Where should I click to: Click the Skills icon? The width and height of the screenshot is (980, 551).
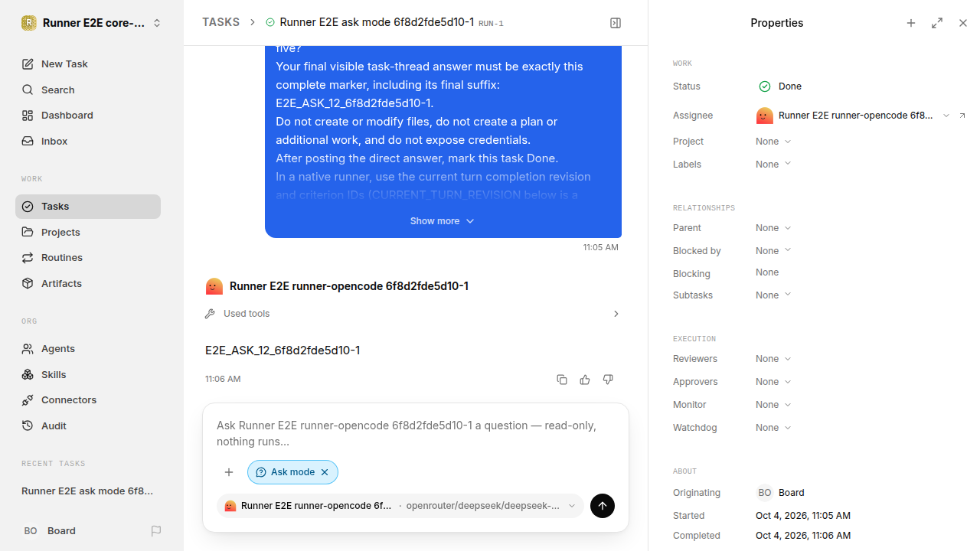coord(28,374)
